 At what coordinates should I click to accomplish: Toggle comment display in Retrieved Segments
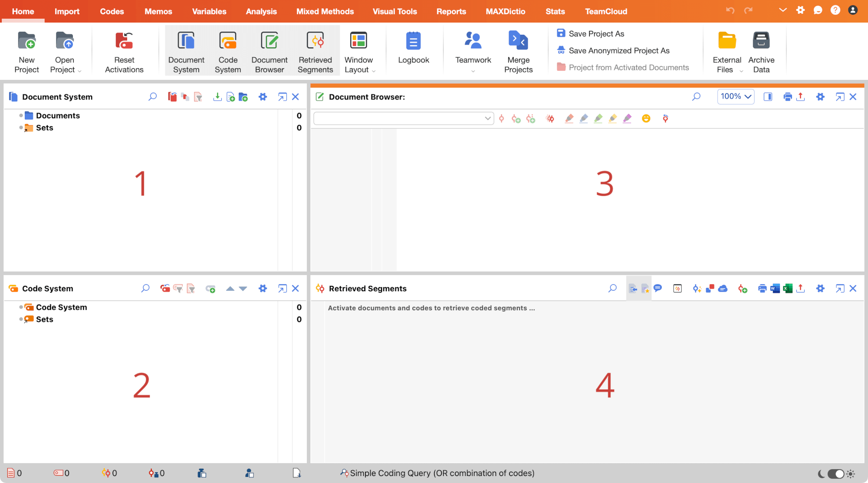click(658, 288)
